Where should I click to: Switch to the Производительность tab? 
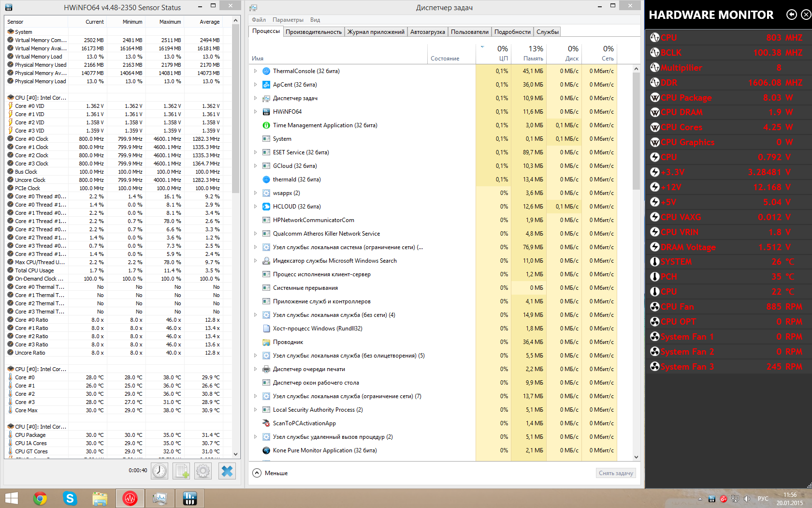(314, 32)
